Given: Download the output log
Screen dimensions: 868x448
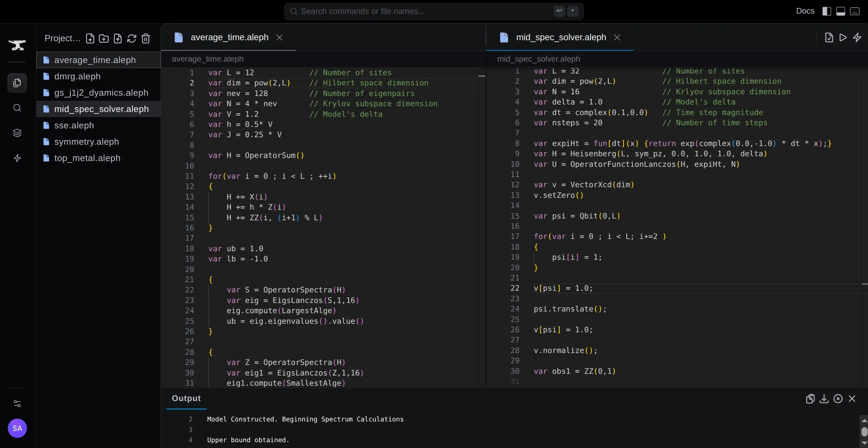Looking at the screenshot, I should 824,399.
